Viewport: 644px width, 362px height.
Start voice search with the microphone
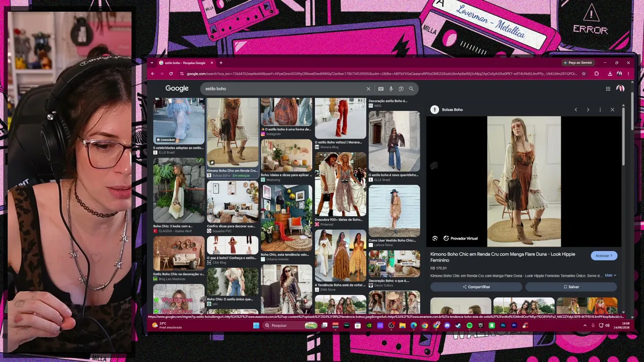pos(391,88)
